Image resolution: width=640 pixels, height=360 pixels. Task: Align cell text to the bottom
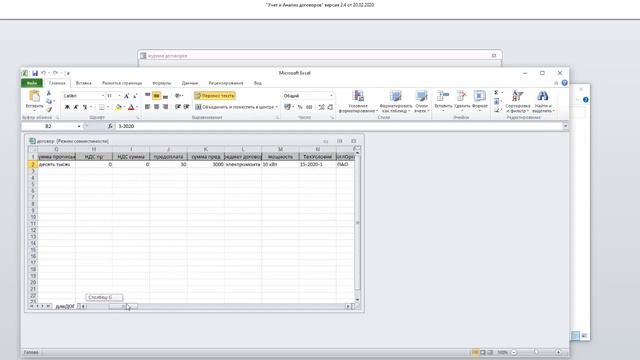pos(165,96)
